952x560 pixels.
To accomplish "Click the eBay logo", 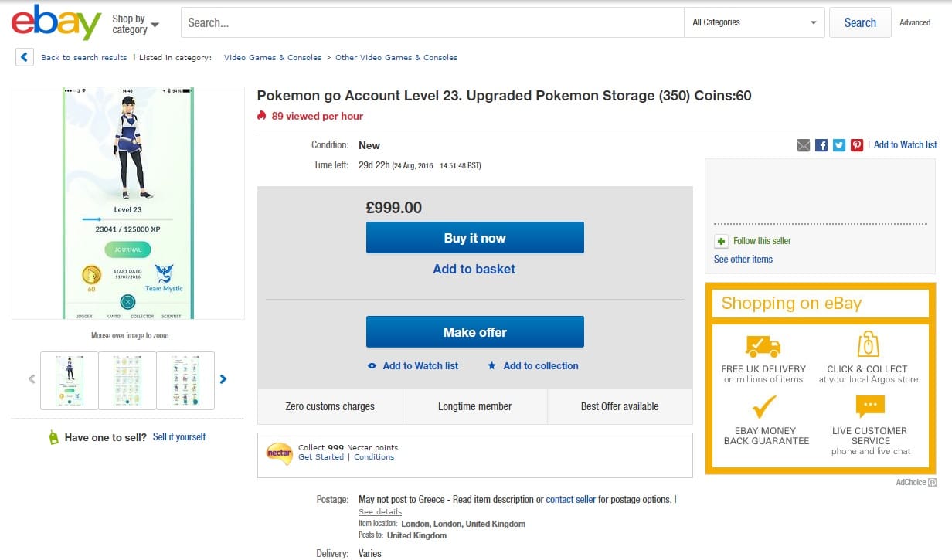I will click(56, 22).
